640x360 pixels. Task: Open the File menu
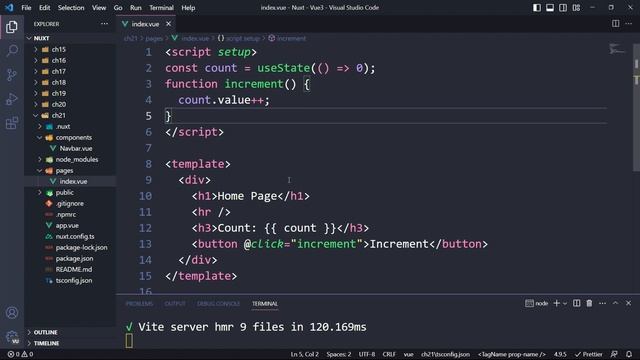pyautogui.click(x=26, y=8)
